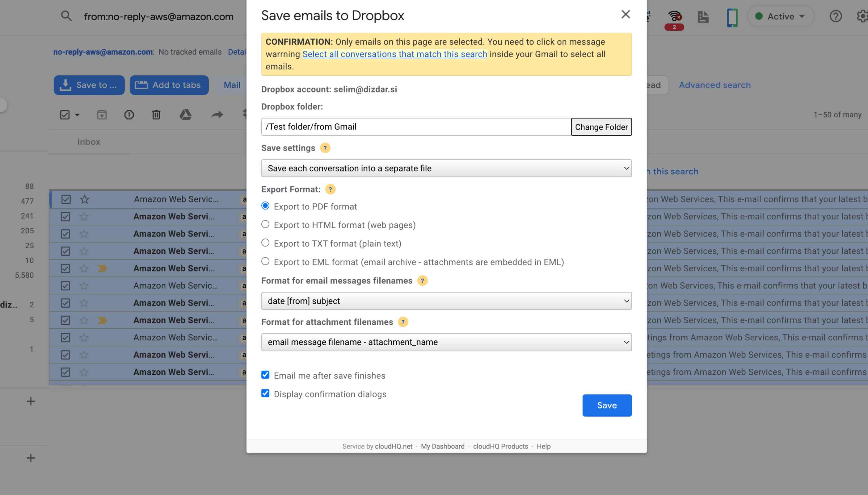Click the mobile phone extension icon
The width and height of the screenshot is (868, 495).
732,18
